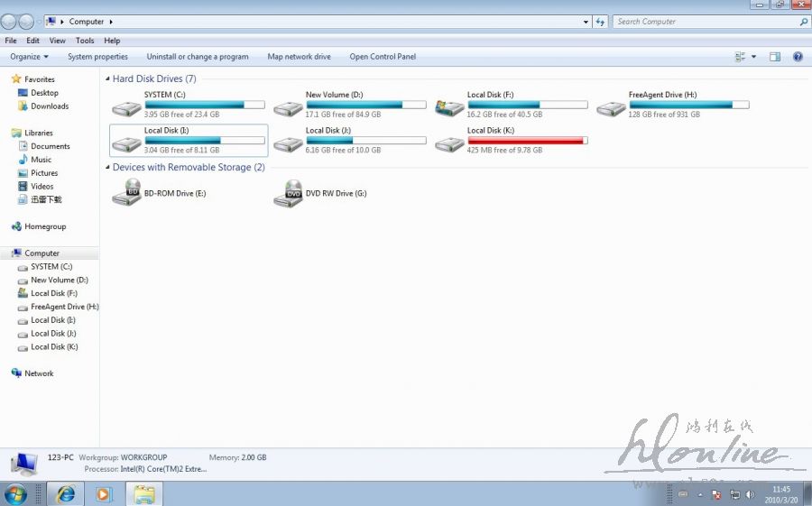This screenshot has height=506, width=812.
Task: Open the Edit menu
Action: (x=32, y=41)
